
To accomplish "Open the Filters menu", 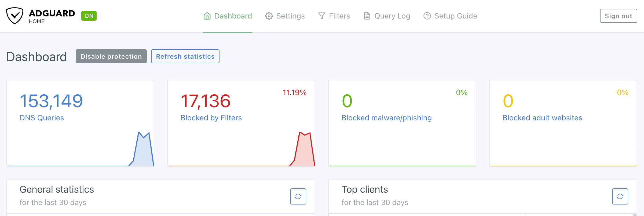I will 339,16.
